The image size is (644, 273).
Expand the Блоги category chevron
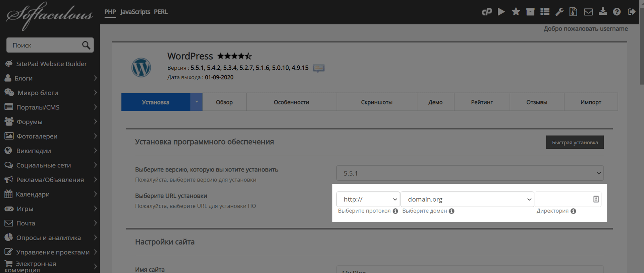click(x=95, y=78)
